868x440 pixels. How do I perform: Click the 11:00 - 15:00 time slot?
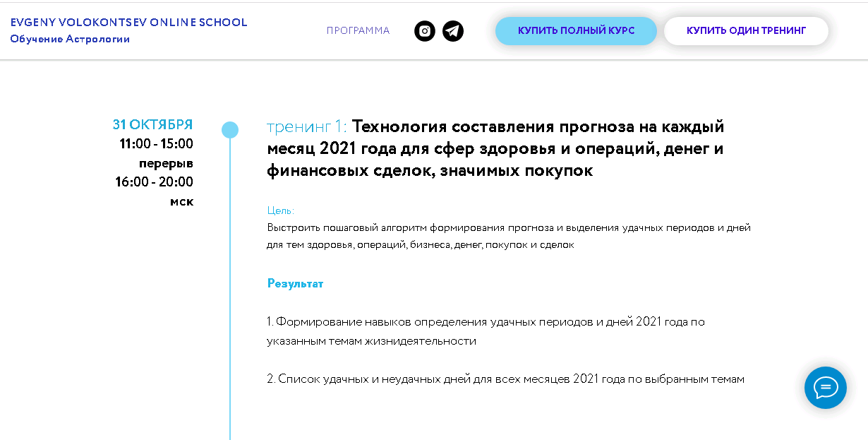156,144
